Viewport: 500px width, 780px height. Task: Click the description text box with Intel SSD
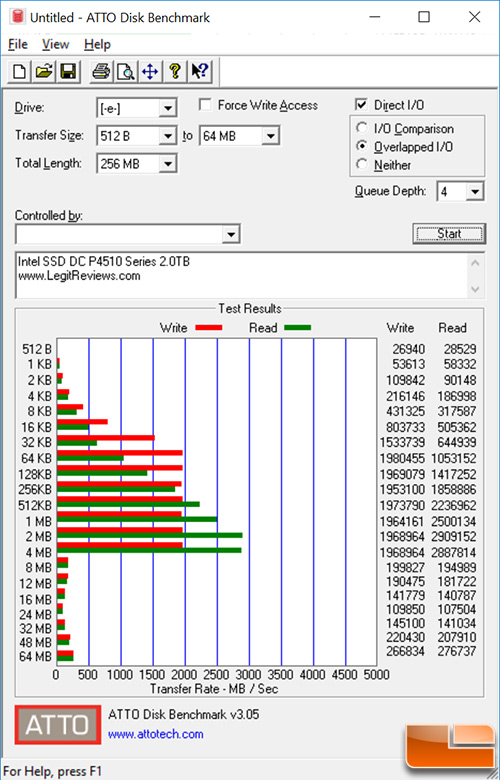(250, 276)
